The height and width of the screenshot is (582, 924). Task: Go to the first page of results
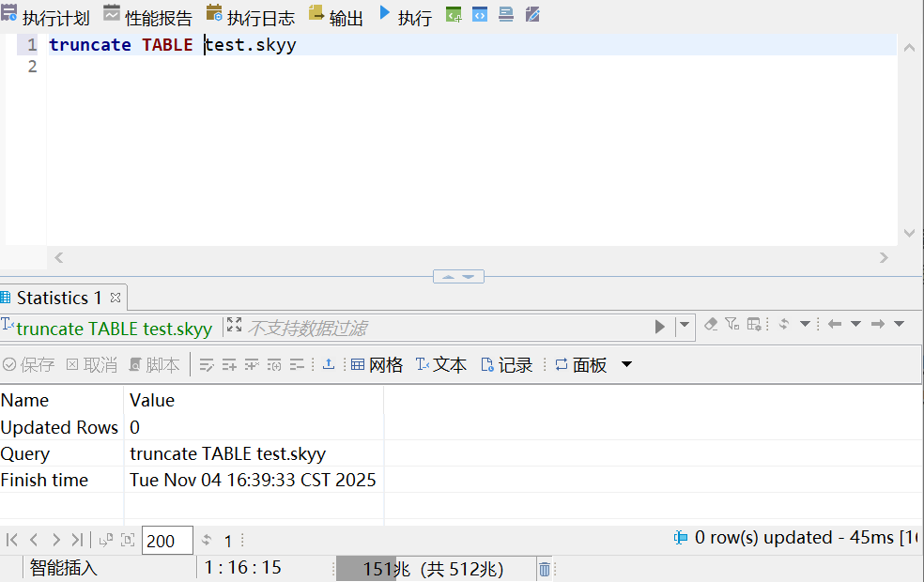click(x=12, y=540)
